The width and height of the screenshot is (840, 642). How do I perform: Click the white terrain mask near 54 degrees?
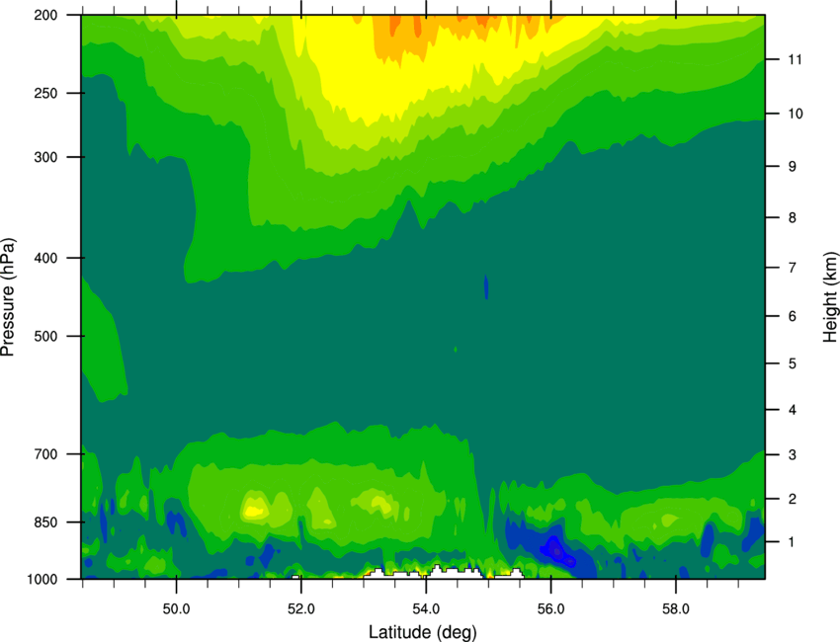[x=453, y=573]
